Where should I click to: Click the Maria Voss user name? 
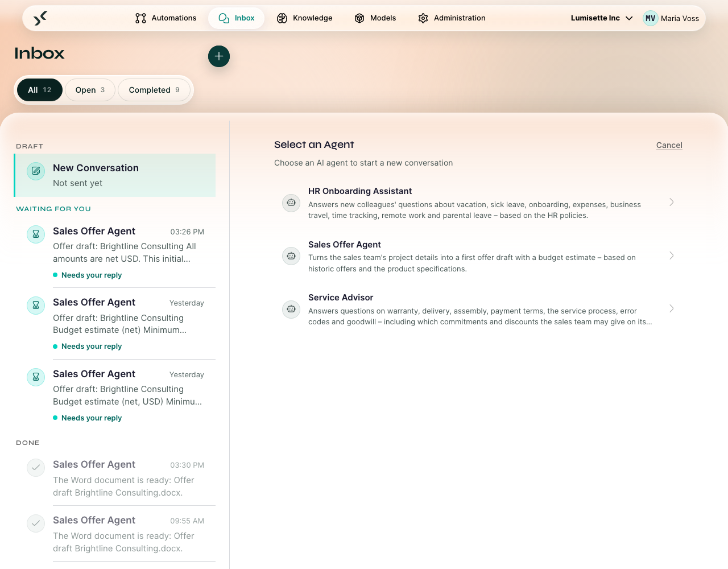point(680,18)
